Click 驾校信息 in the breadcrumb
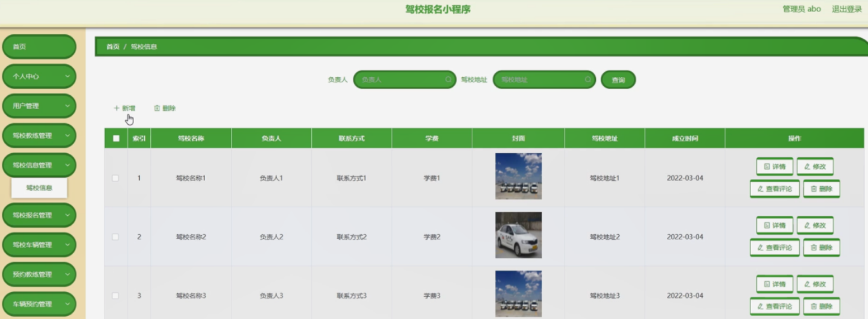868x319 pixels. pos(144,47)
